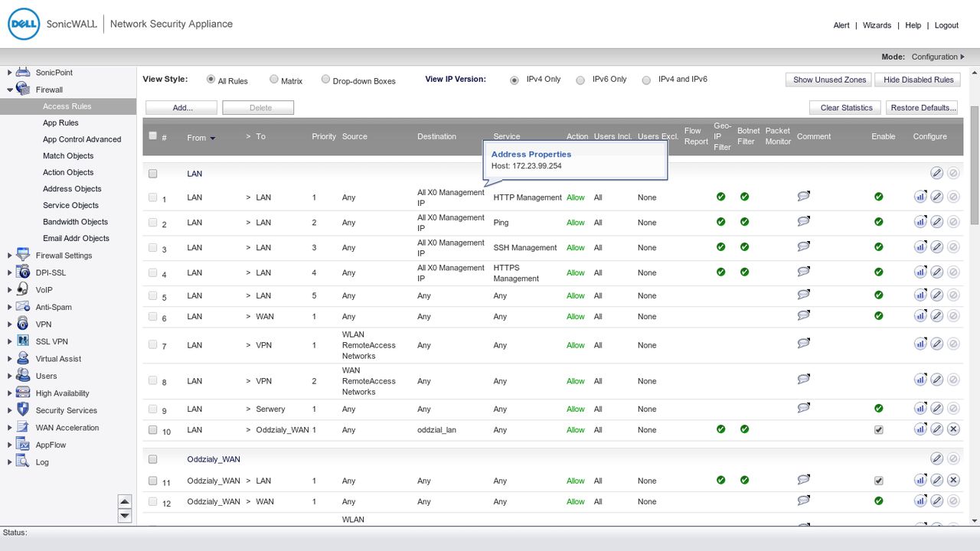Select Drop-down Boxes view style
The height and width of the screenshot is (551, 980).
coord(325,80)
